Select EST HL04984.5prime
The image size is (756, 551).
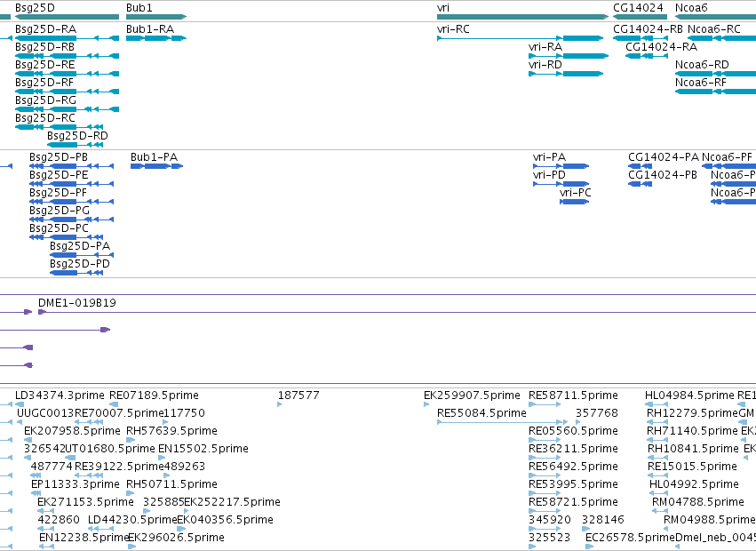657,404
